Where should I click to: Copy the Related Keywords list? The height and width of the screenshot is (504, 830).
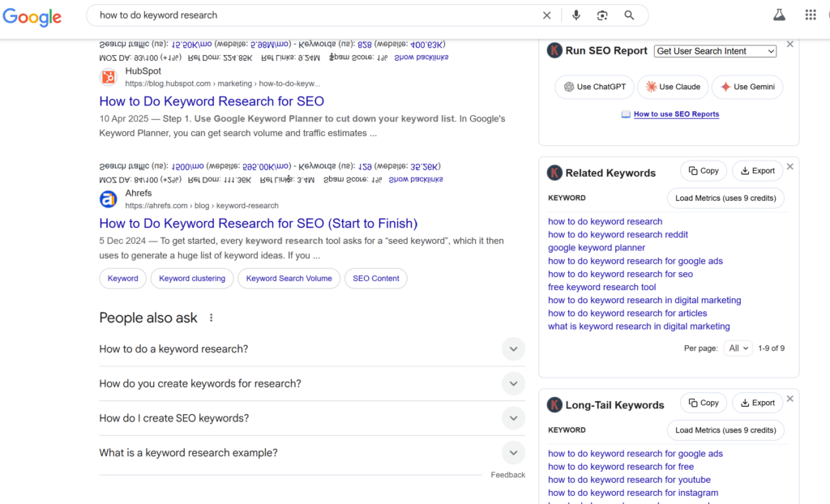(704, 171)
